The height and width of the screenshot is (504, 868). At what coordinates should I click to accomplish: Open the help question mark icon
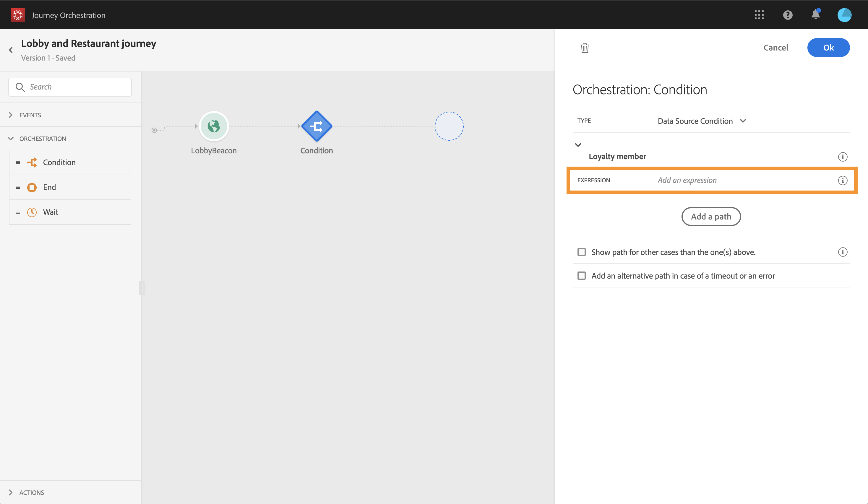point(787,15)
